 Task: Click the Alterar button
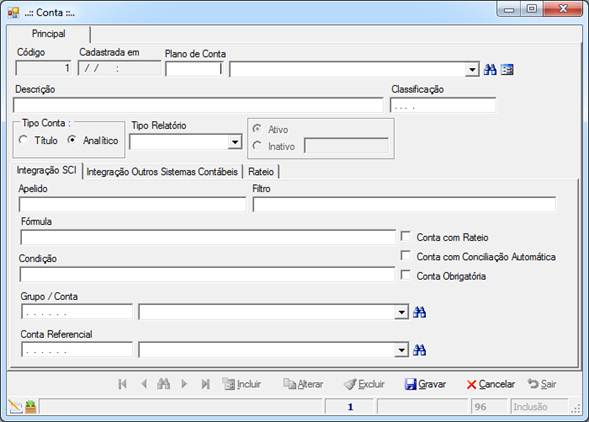coord(303,384)
